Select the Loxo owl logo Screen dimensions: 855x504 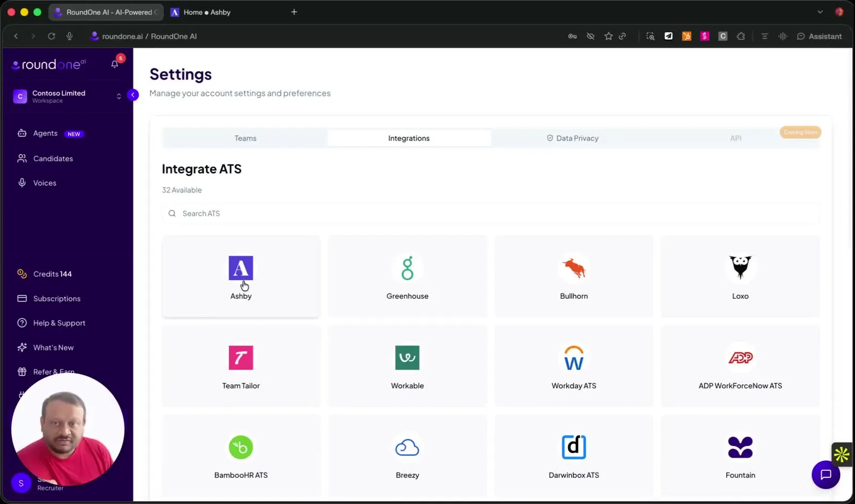pos(740,268)
